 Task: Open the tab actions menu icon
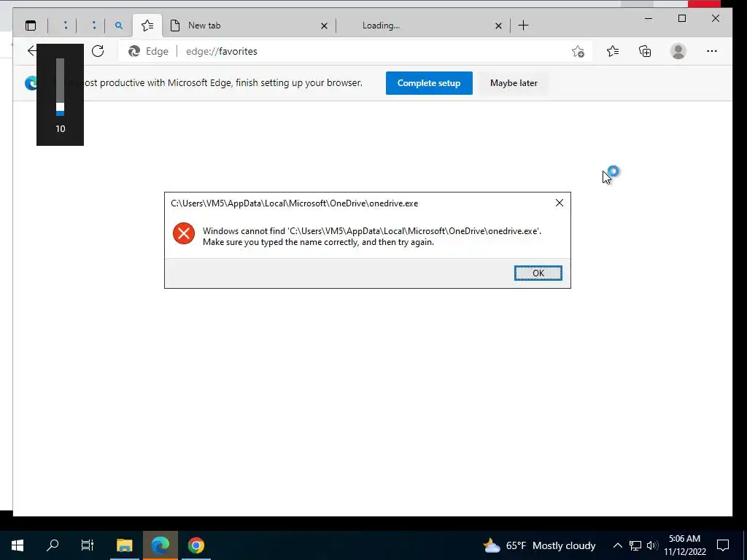point(31,26)
